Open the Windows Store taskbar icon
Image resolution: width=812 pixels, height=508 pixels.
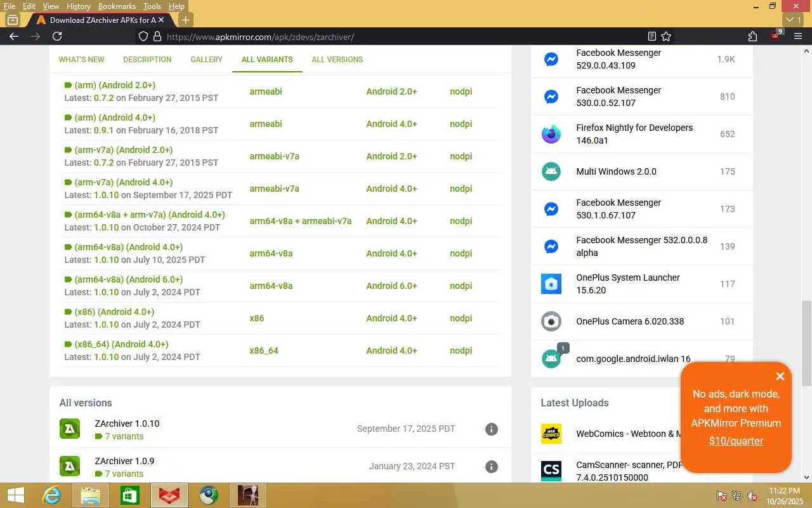click(x=130, y=495)
